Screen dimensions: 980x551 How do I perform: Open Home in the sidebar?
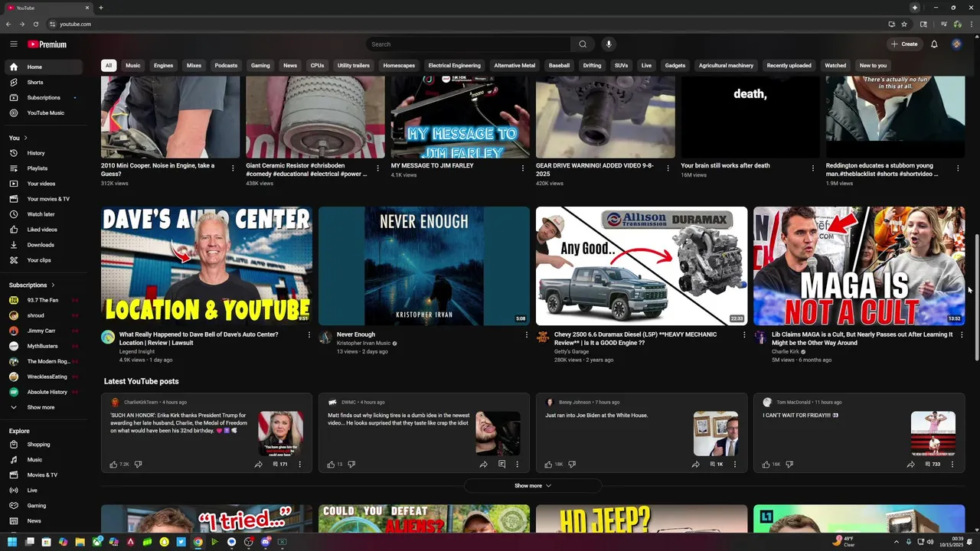pos(42,67)
